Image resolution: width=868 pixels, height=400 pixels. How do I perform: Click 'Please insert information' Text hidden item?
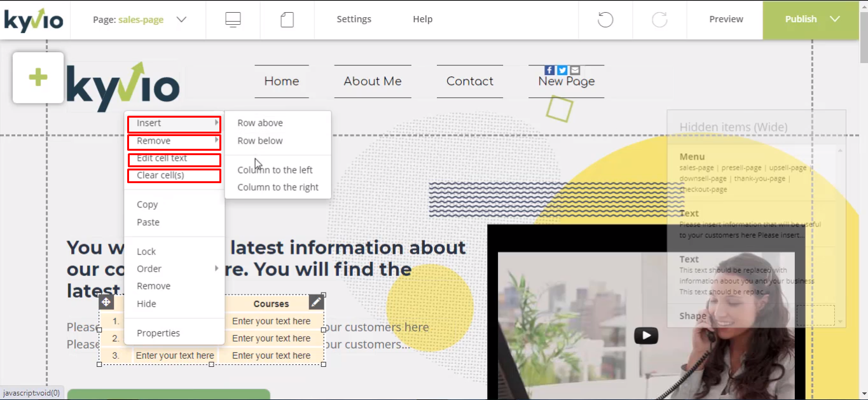point(750,224)
